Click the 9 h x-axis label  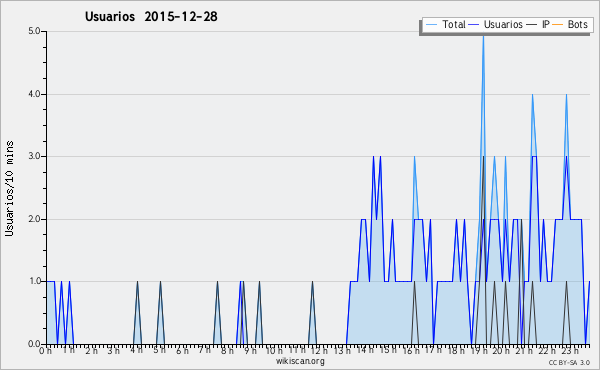pyautogui.click(x=250, y=351)
